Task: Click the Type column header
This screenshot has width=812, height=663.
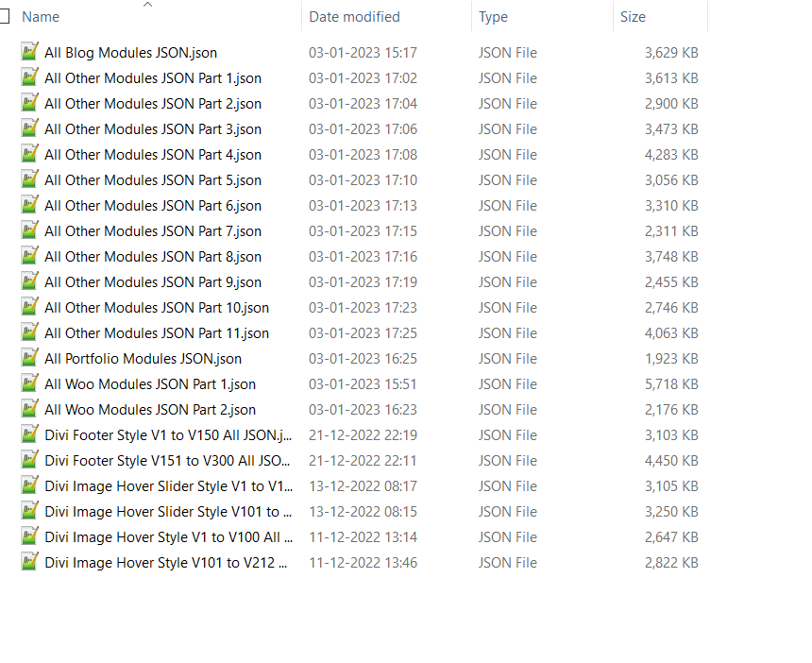Action: point(493,17)
